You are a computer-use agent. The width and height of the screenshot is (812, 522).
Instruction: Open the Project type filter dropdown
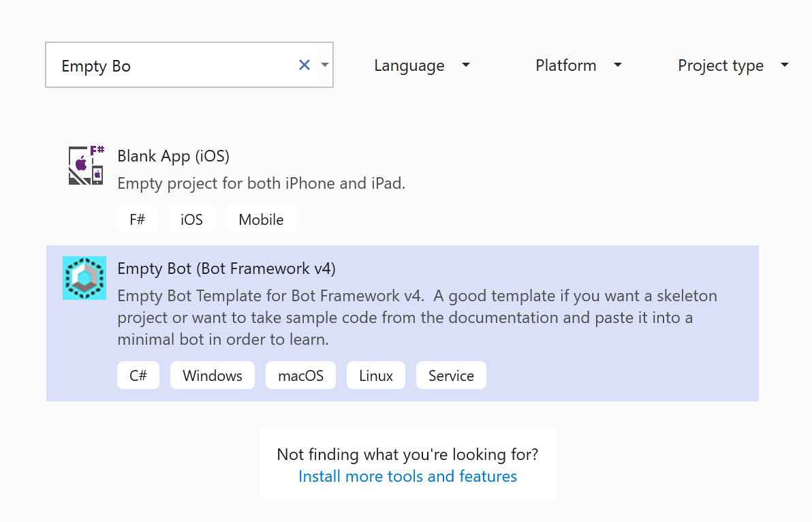click(733, 65)
